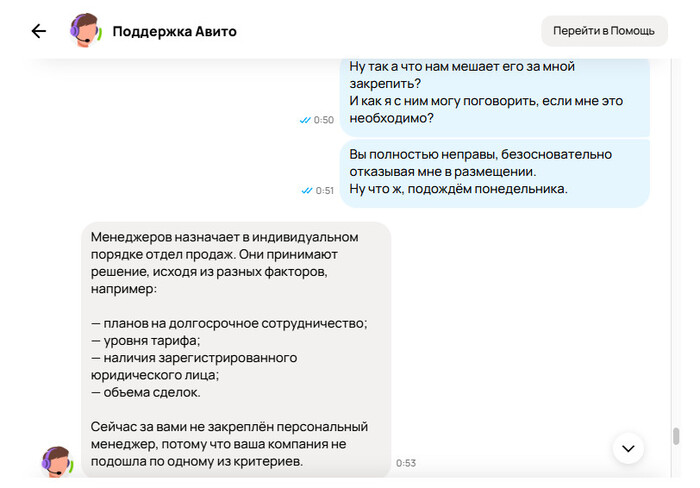Click the read checkmarks next to 0:50
Screen dimensions: 700x488
point(305,120)
